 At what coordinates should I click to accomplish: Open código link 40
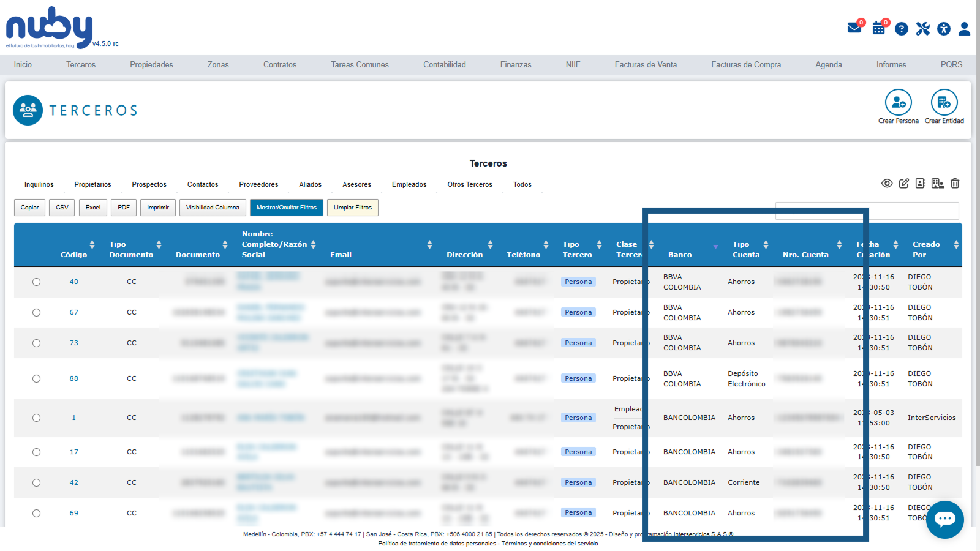(74, 282)
